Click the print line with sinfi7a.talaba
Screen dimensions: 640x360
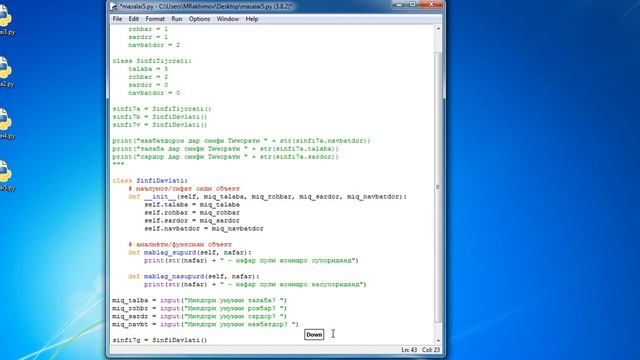[225, 149]
